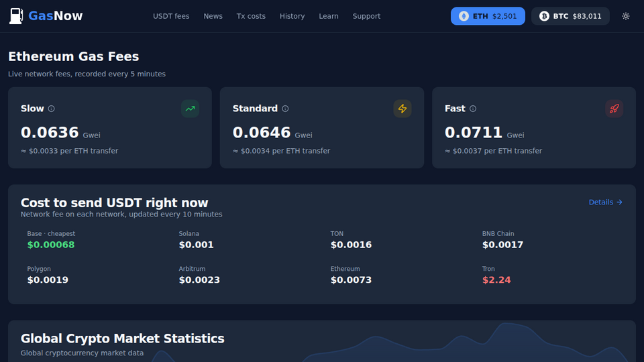
Task: Click the Solana fee $0.001
Action: point(197,245)
